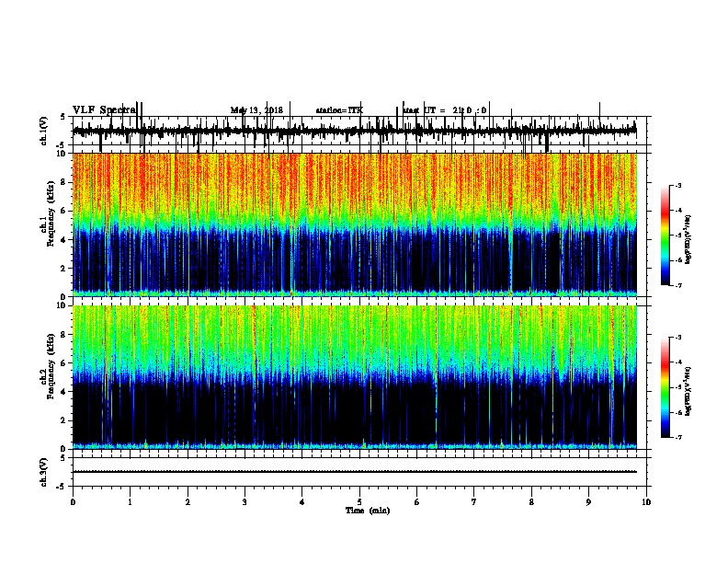728x563 pixels.
Task: Click the ch.2 spectrogram panel
Action: point(355,377)
